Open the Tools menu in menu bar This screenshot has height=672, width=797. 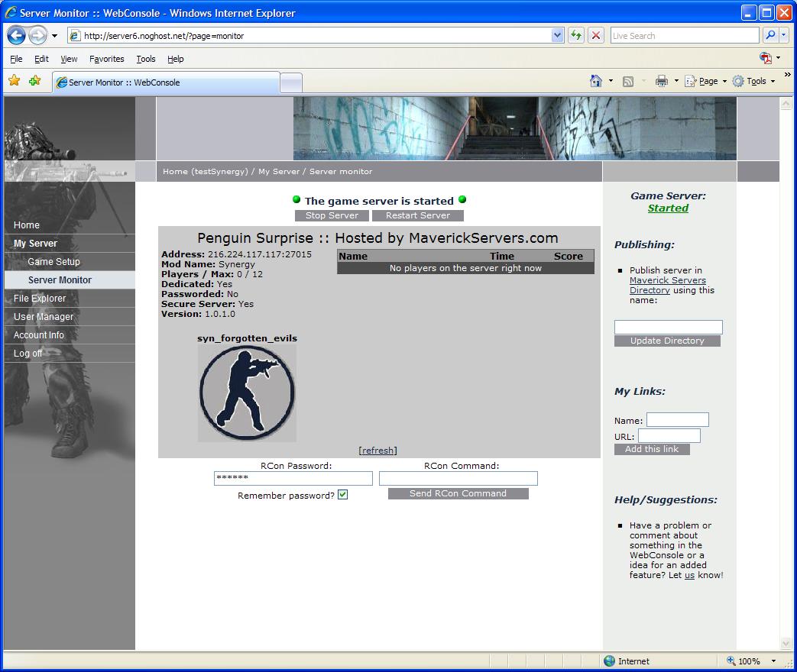[146, 59]
